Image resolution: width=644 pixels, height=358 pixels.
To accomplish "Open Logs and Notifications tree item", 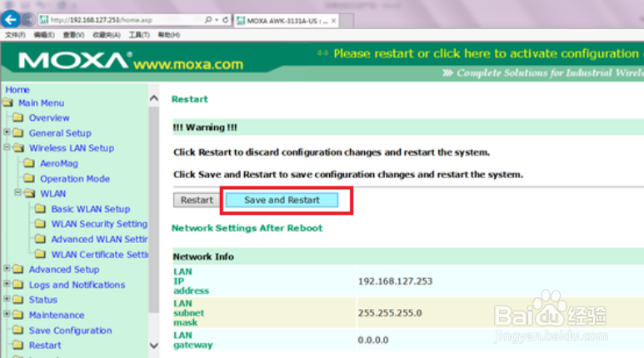I will (77, 285).
